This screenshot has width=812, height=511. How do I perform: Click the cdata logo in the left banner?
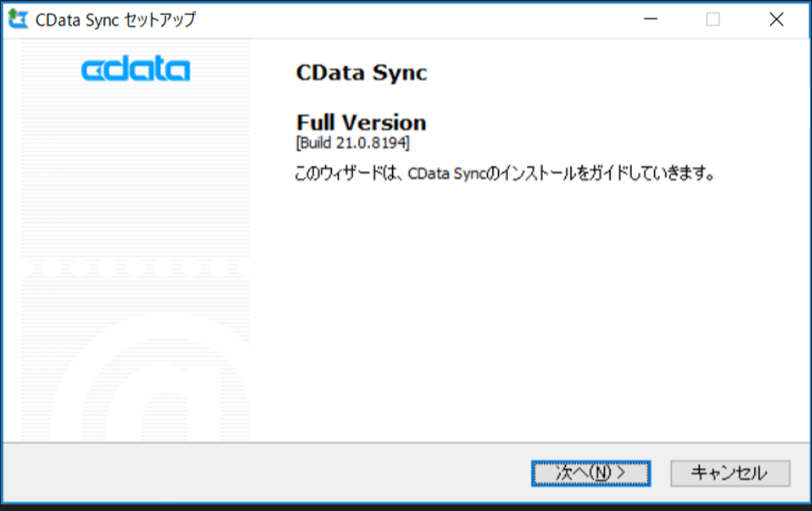coord(135,70)
